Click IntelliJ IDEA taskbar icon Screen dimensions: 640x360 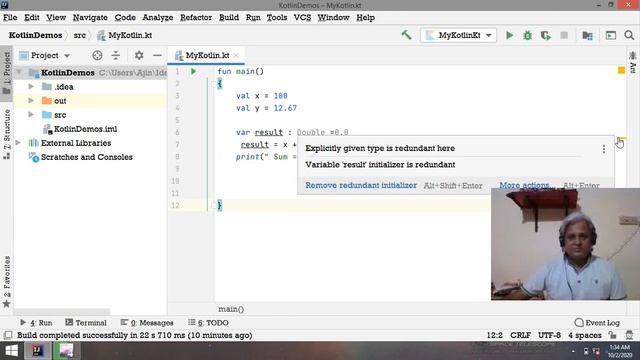(x=38, y=351)
